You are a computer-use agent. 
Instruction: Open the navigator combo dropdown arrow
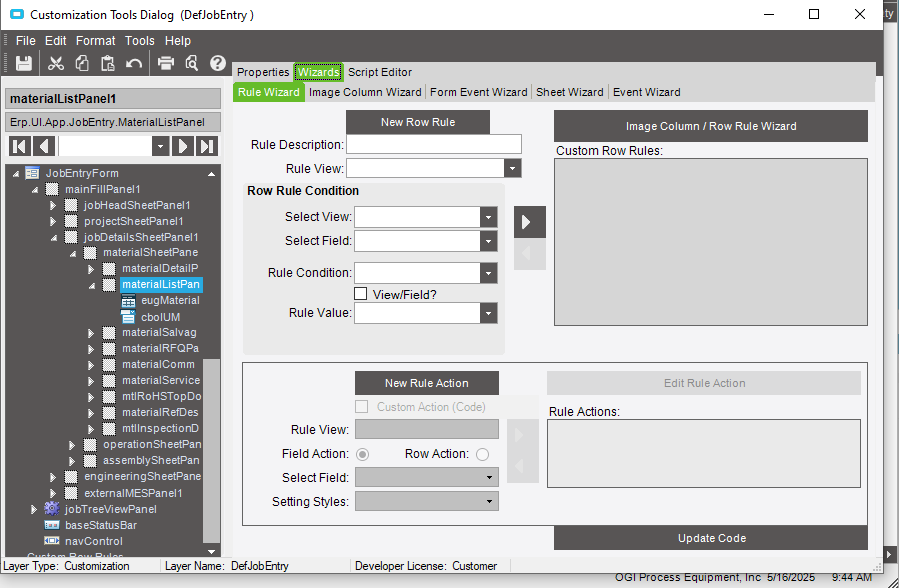[x=161, y=146]
